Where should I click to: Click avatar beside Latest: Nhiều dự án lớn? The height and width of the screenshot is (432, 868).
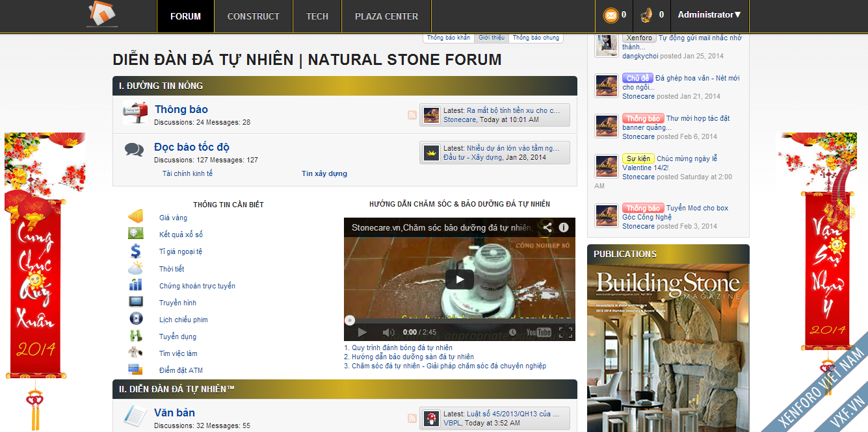[432, 153]
